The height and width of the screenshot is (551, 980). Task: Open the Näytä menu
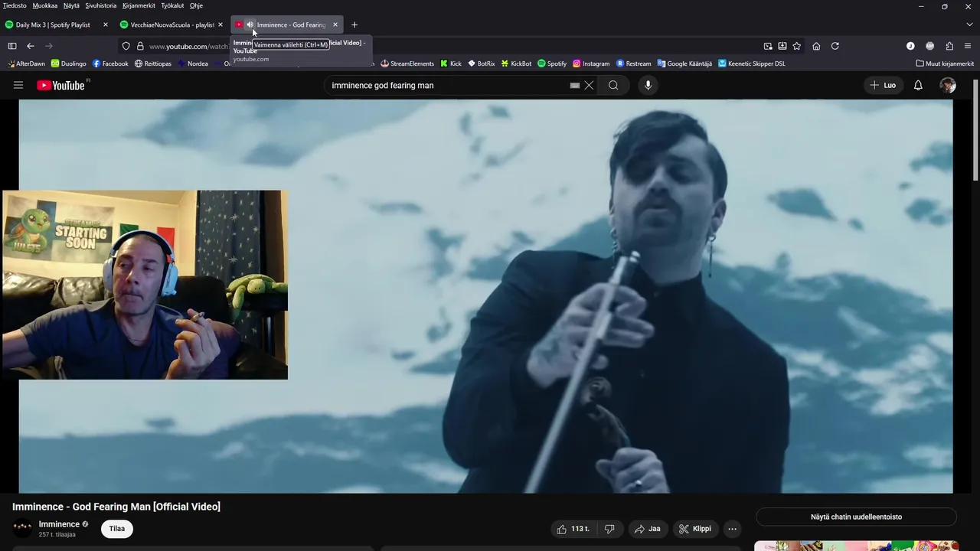[71, 5]
